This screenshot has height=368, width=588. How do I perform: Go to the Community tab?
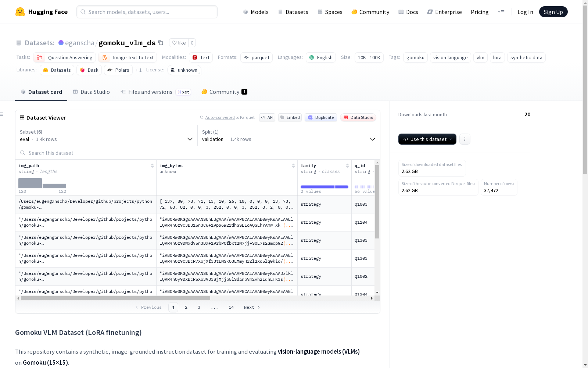tap(224, 92)
